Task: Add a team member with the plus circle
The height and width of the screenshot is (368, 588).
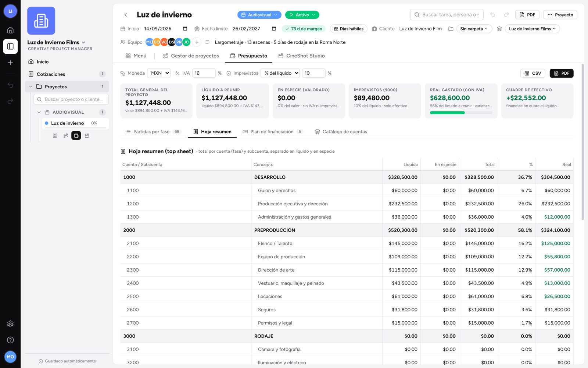Action: pos(197,42)
